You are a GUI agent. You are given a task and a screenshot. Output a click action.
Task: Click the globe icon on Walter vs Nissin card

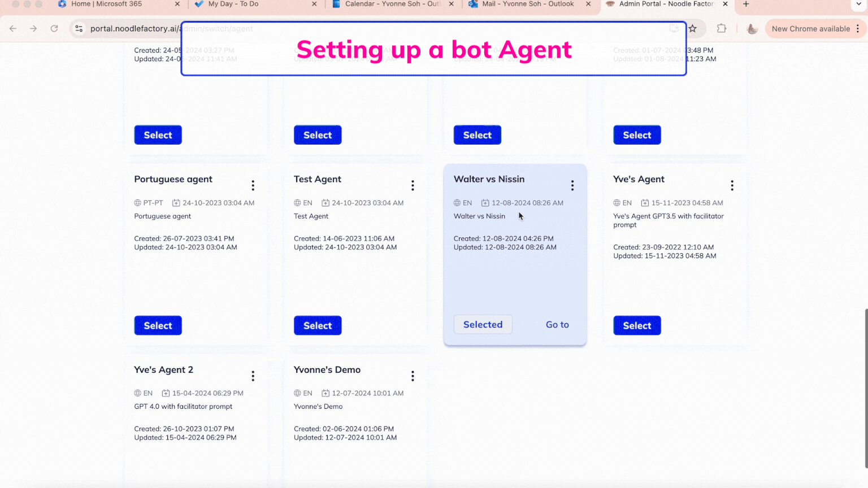click(x=457, y=203)
